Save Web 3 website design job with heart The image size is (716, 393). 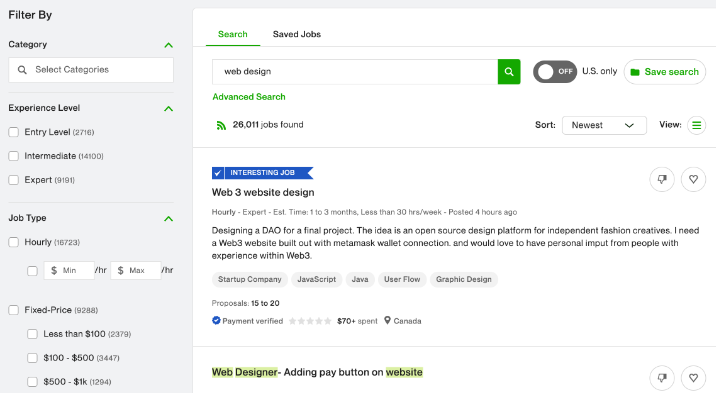(x=693, y=179)
